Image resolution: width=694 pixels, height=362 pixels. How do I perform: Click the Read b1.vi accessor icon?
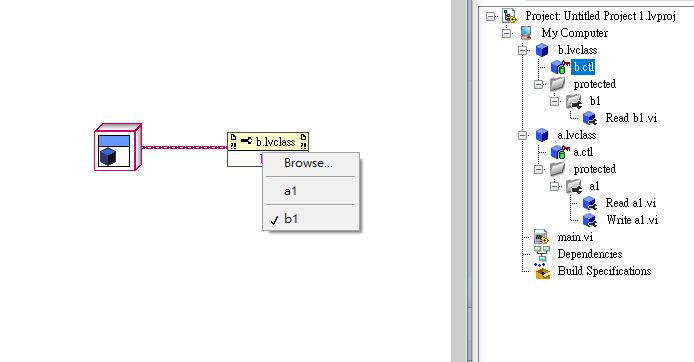[x=590, y=118]
